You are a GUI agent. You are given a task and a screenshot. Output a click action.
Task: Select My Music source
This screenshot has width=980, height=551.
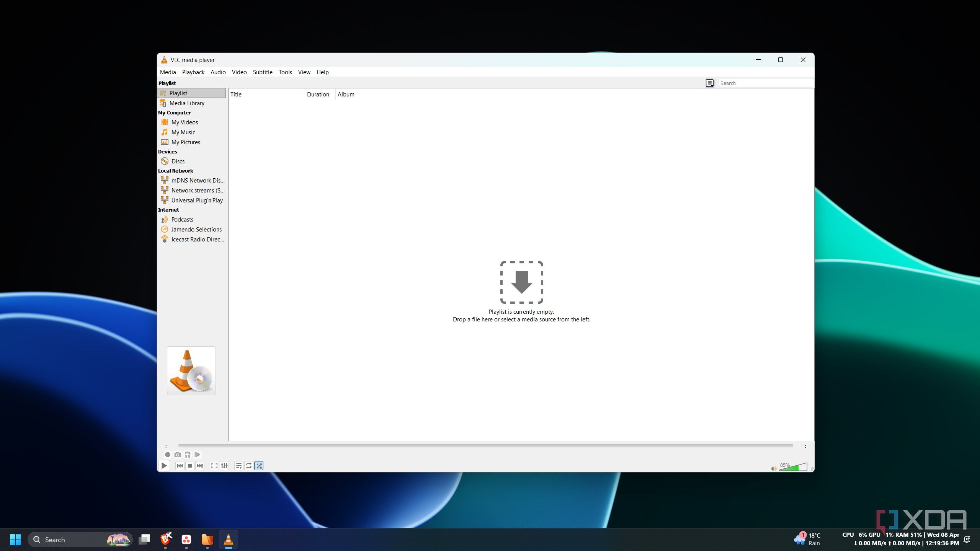(x=191, y=132)
